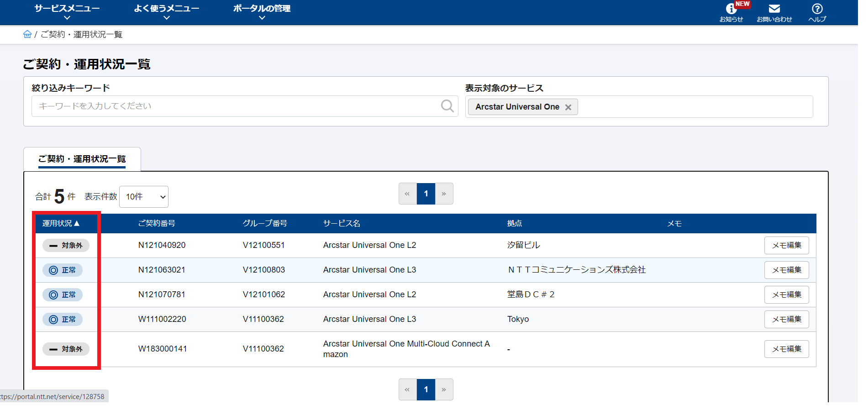
Task: Click 堂島ＤＣ＃２ location cell
Action: point(531,294)
